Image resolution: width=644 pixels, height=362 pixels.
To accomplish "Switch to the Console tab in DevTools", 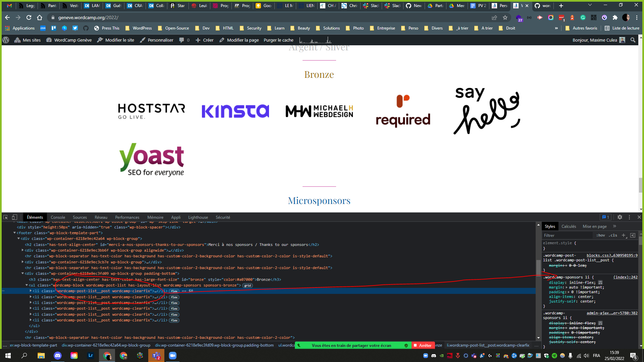I will [58, 217].
